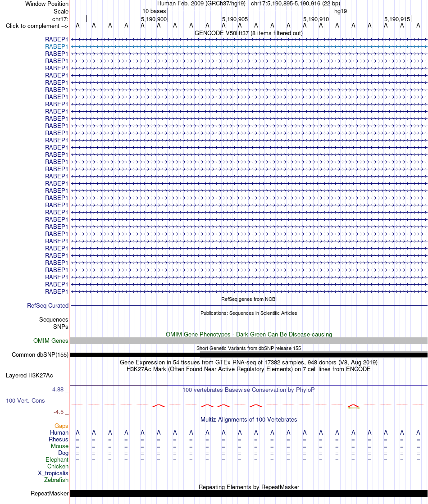Click the '10 bases' scale bar text
This screenshot has height=504, width=428.
pyautogui.click(x=155, y=11)
